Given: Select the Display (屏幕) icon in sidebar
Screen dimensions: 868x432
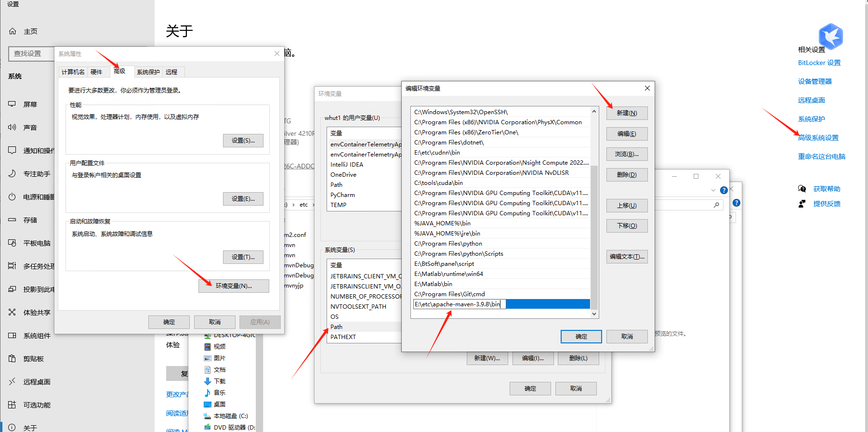Looking at the screenshot, I should click(13, 104).
